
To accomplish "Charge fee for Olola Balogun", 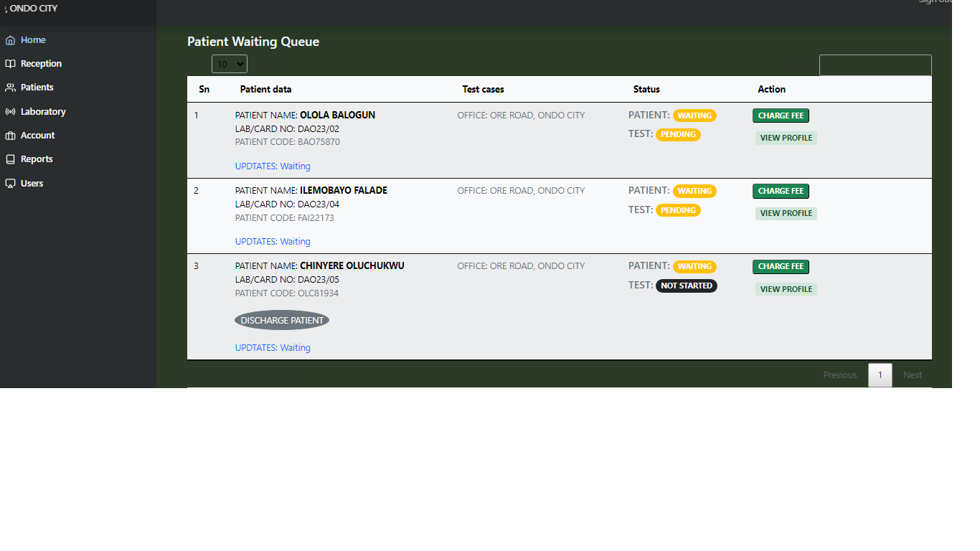I will (x=781, y=116).
